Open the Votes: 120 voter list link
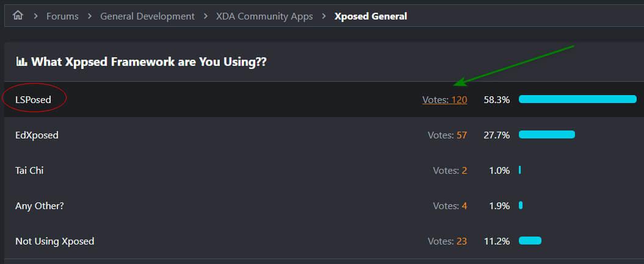The image size is (644, 264). tap(444, 99)
